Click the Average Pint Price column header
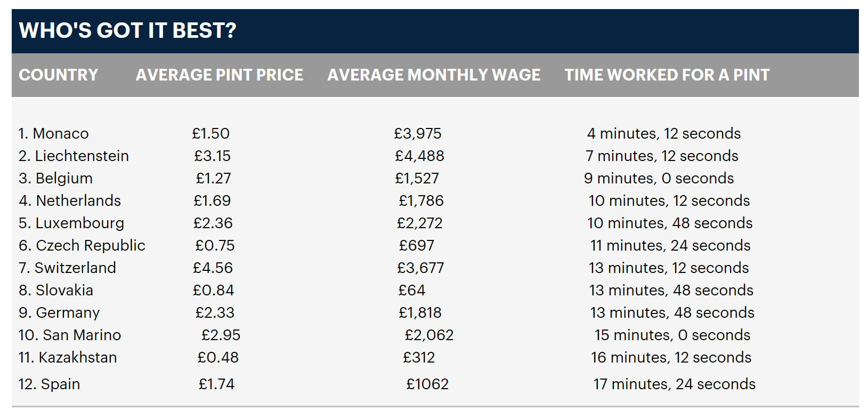The width and height of the screenshot is (868, 418). (x=220, y=75)
